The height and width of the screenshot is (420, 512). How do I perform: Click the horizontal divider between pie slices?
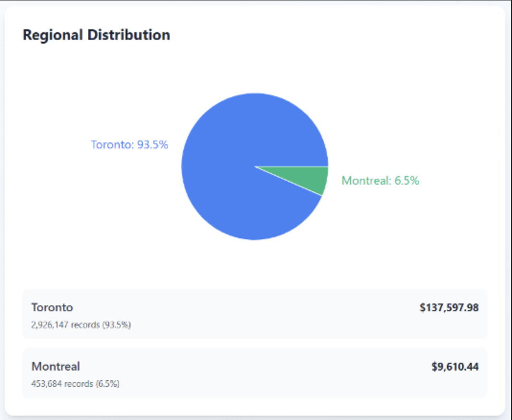coord(292,166)
